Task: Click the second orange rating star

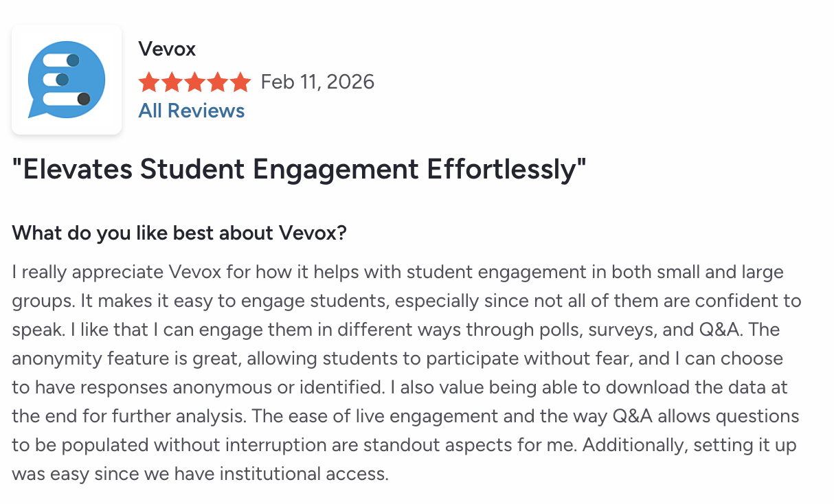Action: click(x=172, y=83)
